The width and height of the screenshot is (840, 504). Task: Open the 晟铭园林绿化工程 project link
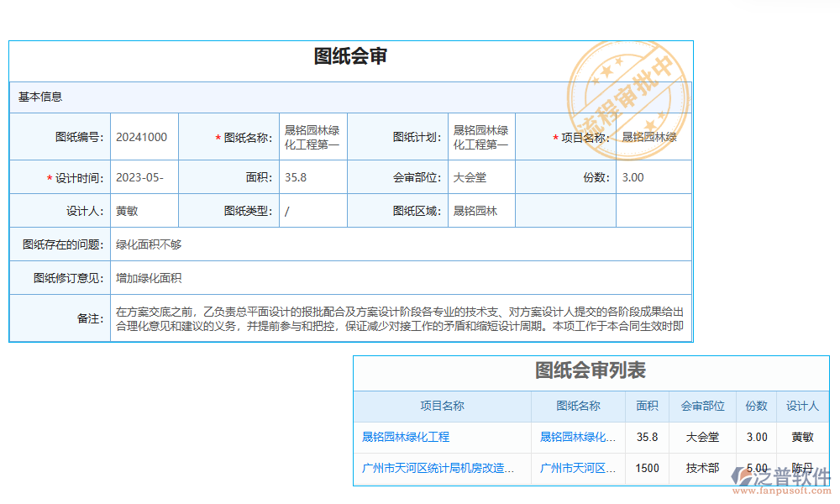(x=406, y=437)
